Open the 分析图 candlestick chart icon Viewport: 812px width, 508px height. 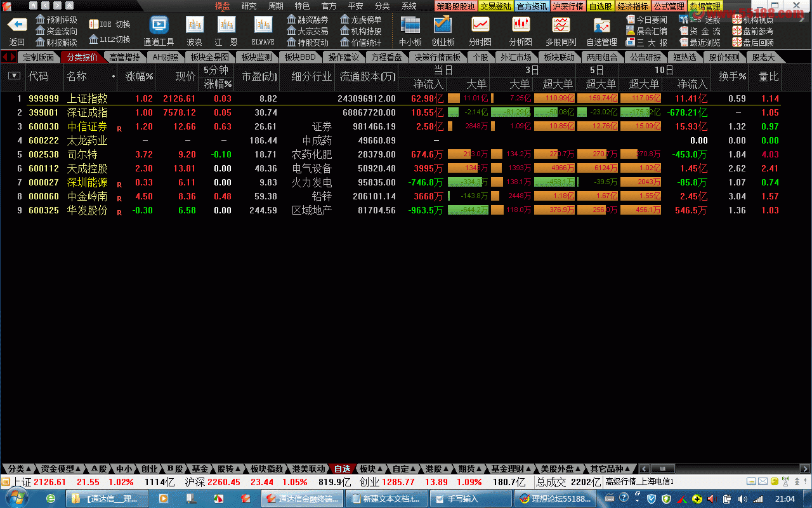(521, 25)
